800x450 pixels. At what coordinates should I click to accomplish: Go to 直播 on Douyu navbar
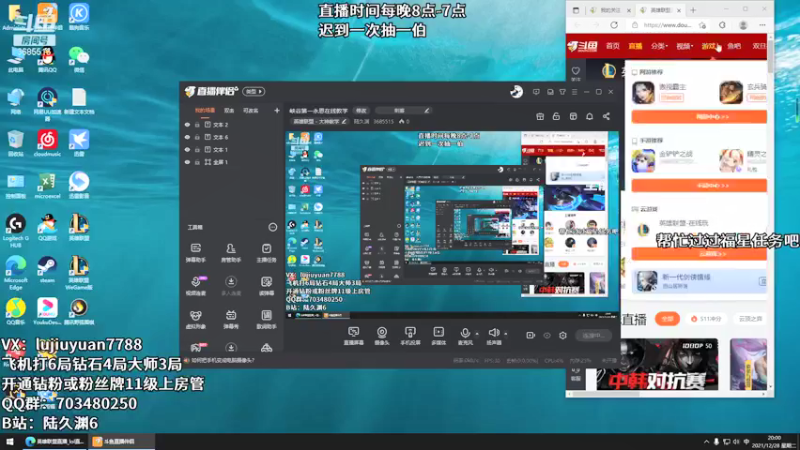point(635,46)
